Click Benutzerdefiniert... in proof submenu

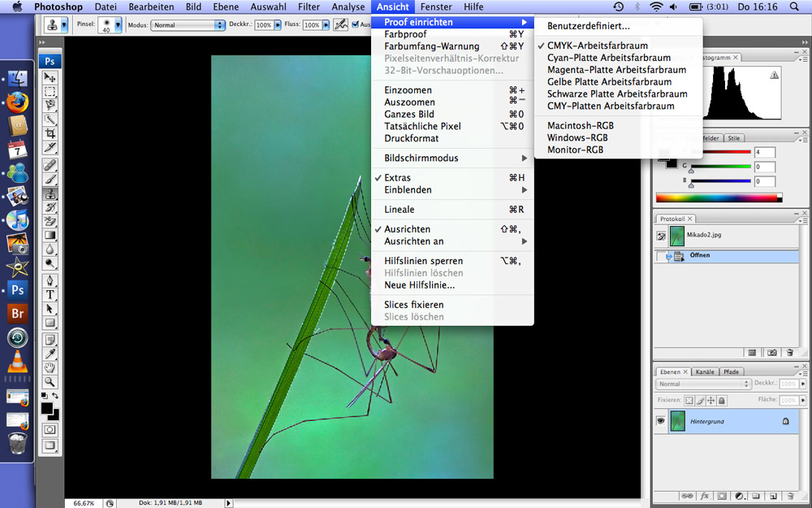coord(588,27)
